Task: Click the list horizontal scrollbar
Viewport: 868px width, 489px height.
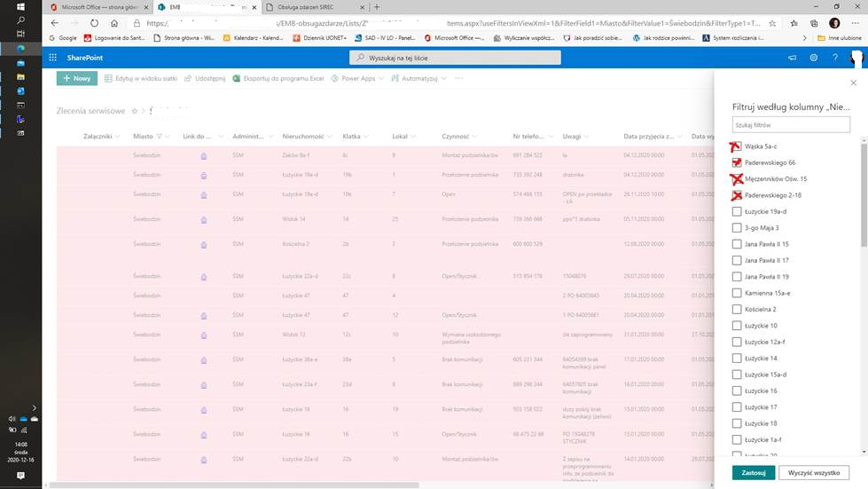Action: coord(233,485)
